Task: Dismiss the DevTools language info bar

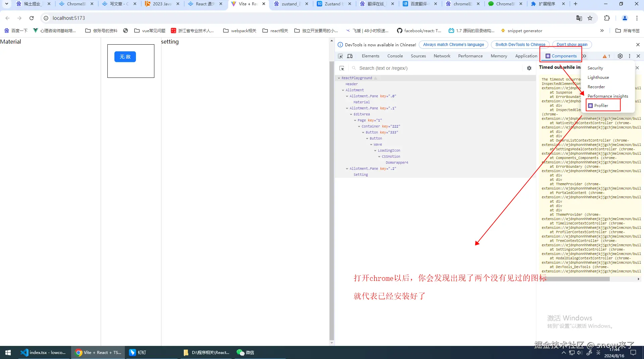Action: [638, 45]
